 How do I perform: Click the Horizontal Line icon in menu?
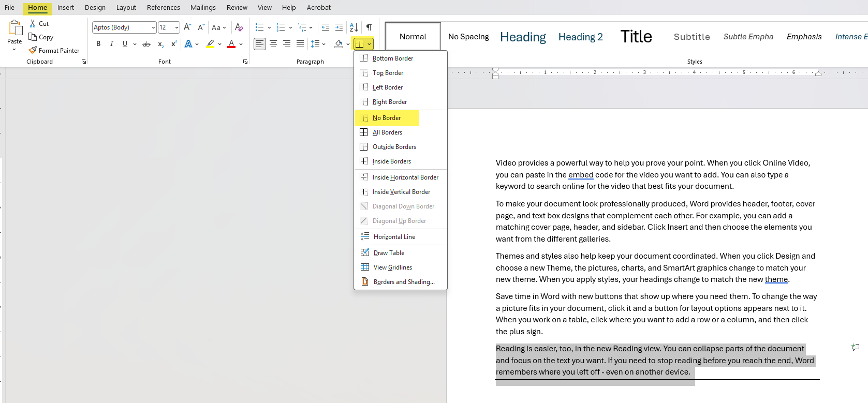tap(365, 236)
